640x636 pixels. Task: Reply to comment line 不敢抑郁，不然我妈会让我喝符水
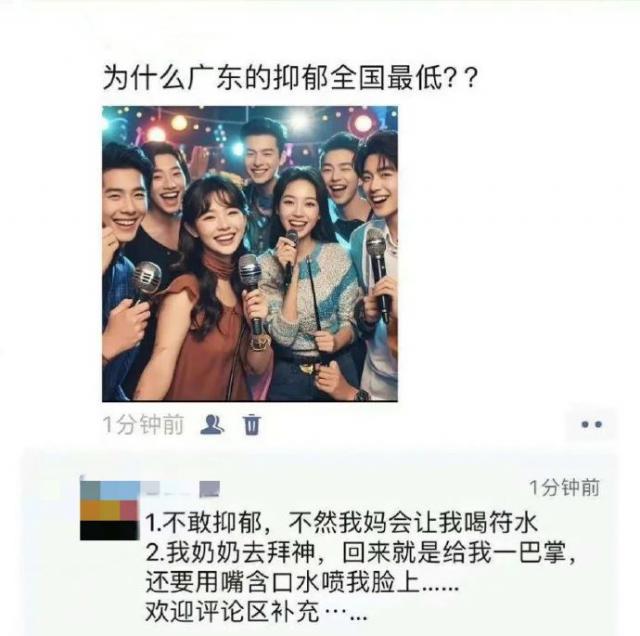[342, 523]
